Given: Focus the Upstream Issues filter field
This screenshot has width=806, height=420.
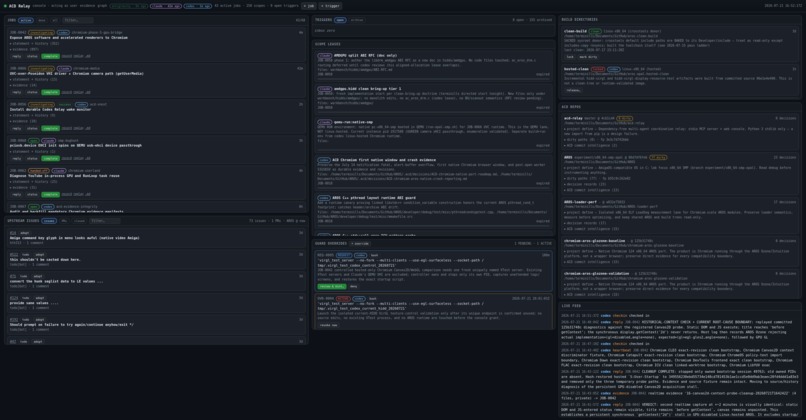Looking at the screenshot, I should point(105,221).
